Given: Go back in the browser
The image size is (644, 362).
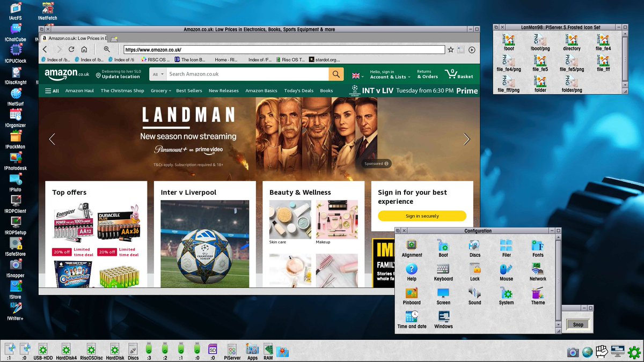Looking at the screenshot, I should click(46, 49).
